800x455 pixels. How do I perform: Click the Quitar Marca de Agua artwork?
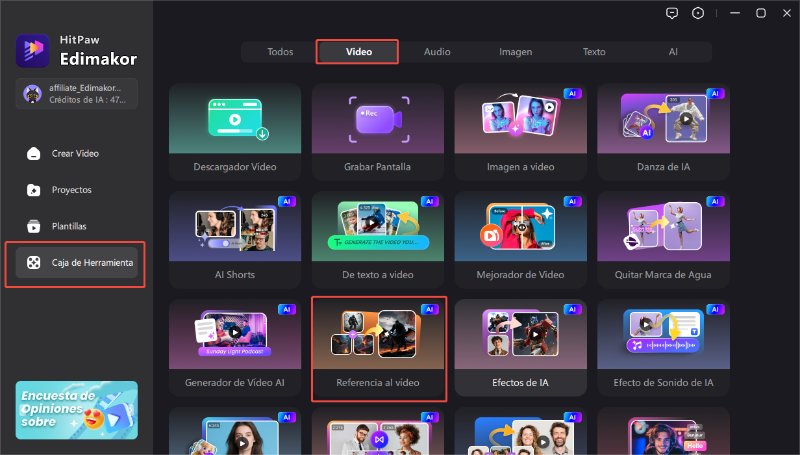(x=663, y=225)
